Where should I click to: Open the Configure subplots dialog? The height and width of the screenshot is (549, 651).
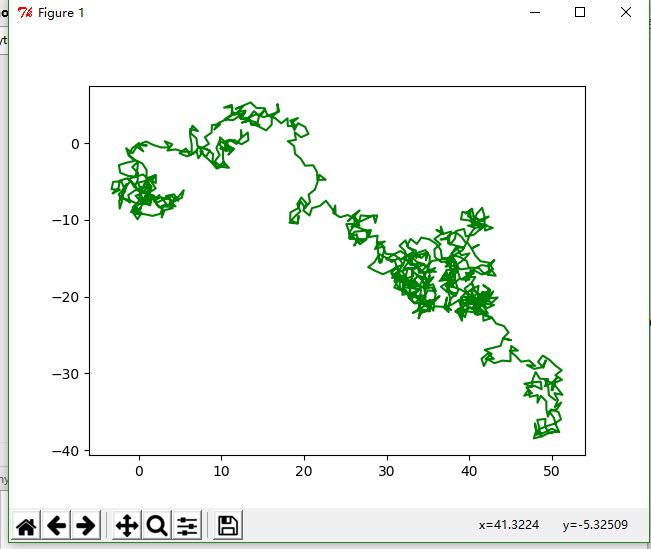click(x=187, y=525)
